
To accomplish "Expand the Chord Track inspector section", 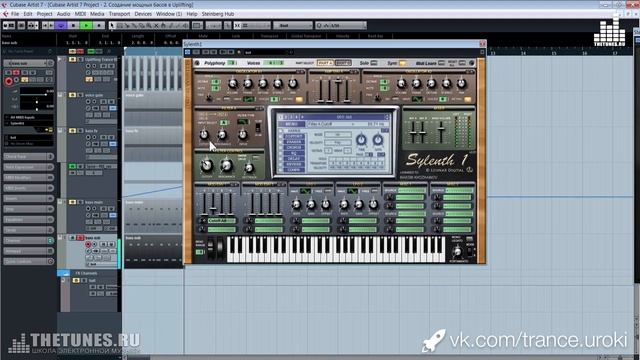I will (28, 157).
